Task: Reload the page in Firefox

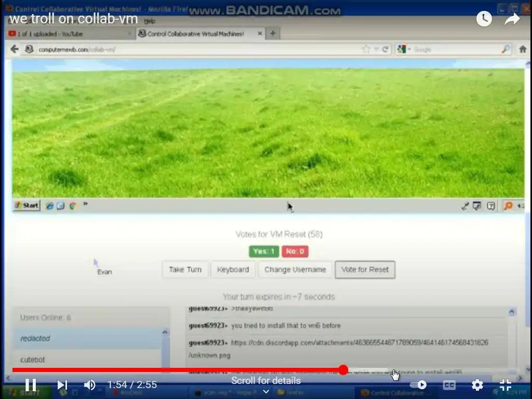Action: pos(385,49)
